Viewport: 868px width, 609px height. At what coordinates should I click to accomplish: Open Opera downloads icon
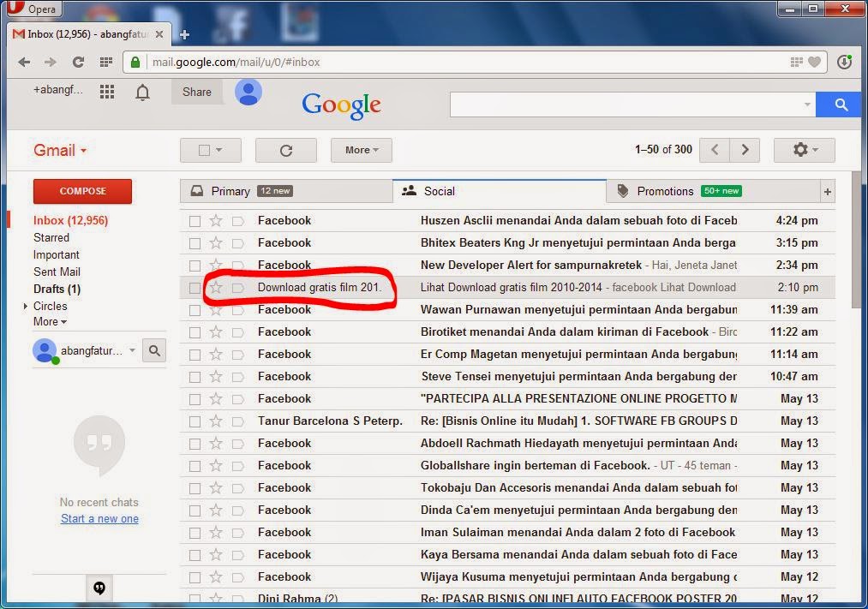844,62
